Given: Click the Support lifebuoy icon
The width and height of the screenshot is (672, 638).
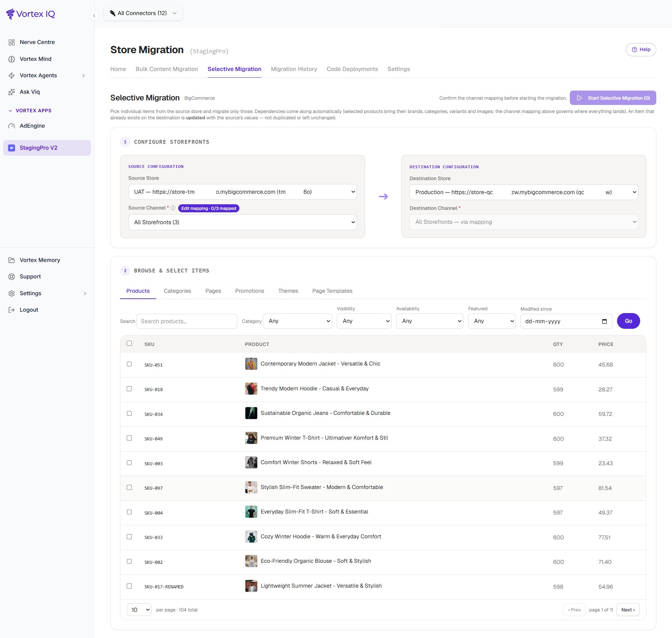Looking at the screenshot, I should 12,277.
